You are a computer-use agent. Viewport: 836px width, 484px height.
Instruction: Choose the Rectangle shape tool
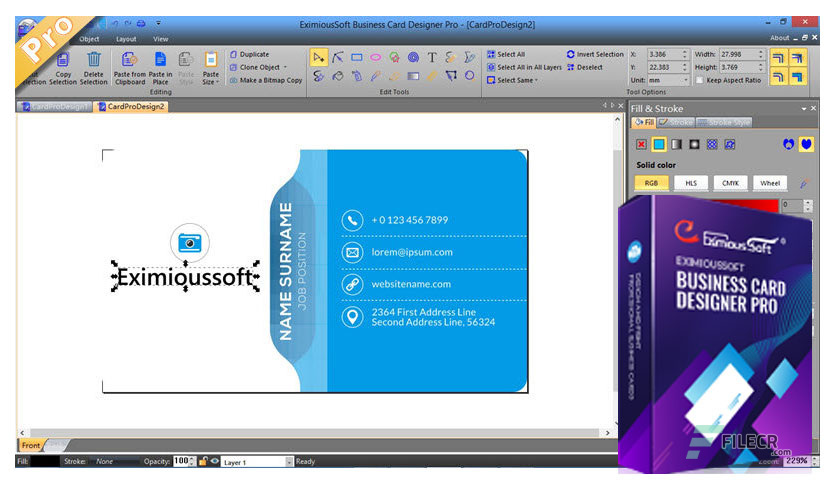pos(357,58)
